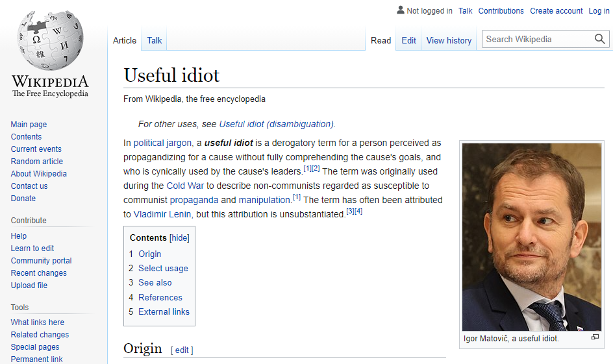Hide the Contents table
Image resolution: width=613 pixels, height=364 pixels.
pyautogui.click(x=179, y=238)
